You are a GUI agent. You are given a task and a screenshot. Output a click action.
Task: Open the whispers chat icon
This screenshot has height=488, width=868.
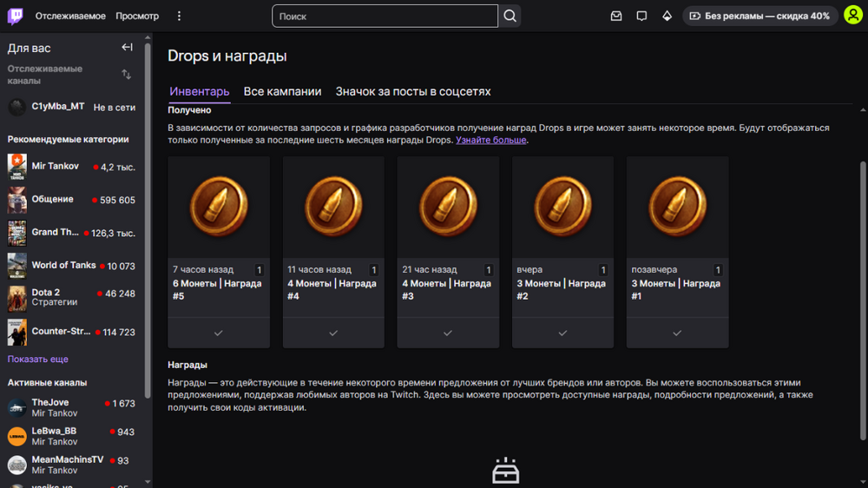point(641,16)
